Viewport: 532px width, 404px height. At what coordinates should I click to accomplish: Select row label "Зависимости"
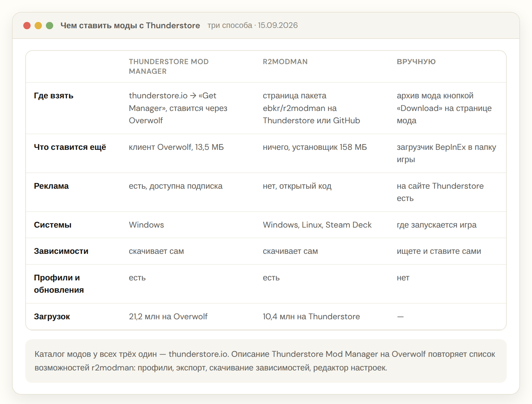pyautogui.click(x=61, y=251)
